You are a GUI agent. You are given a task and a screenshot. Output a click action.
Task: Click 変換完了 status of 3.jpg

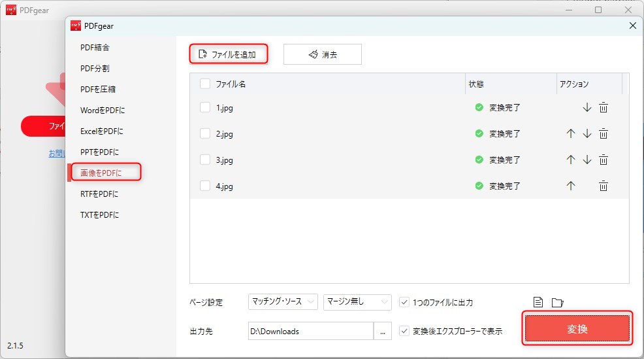(x=504, y=160)
